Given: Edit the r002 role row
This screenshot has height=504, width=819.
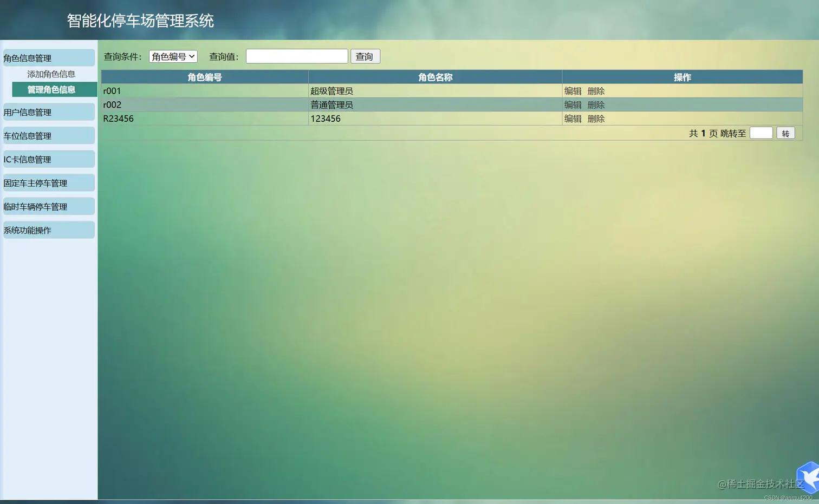Looking at the screenshot, I should pos(573,104).
